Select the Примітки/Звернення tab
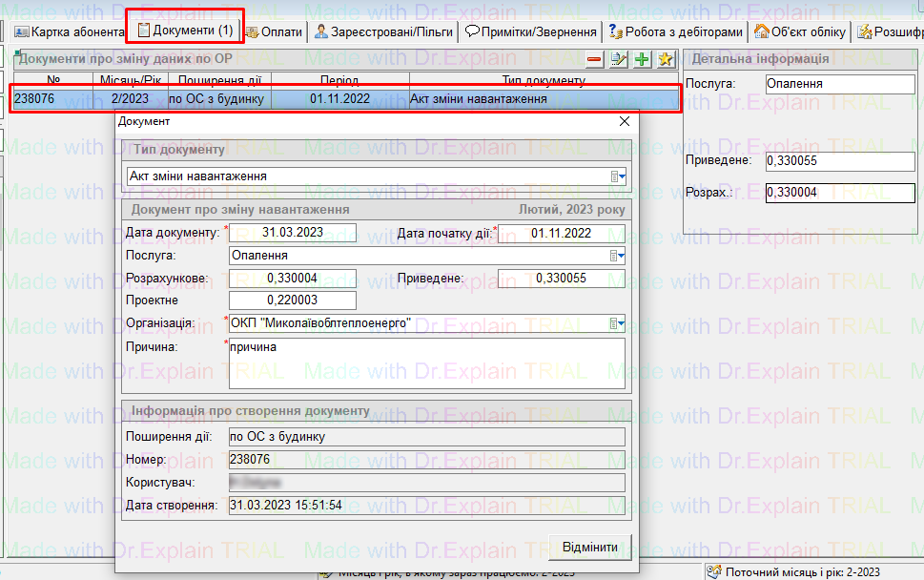The image size is (924, 580). pos(531,31)
